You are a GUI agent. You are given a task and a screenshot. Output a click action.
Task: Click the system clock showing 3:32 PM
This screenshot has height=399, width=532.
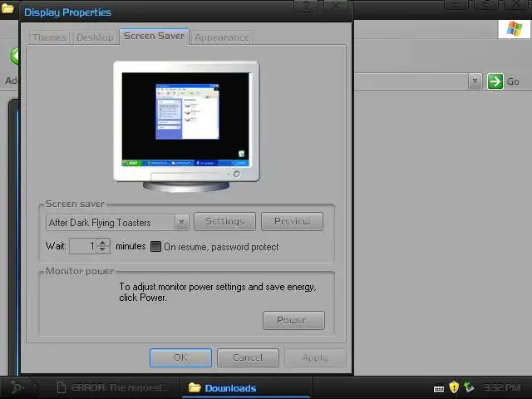click(x=501, y=387)
